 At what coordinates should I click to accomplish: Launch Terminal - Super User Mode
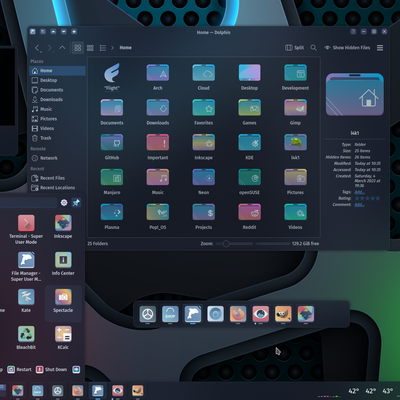pos(26,229)
